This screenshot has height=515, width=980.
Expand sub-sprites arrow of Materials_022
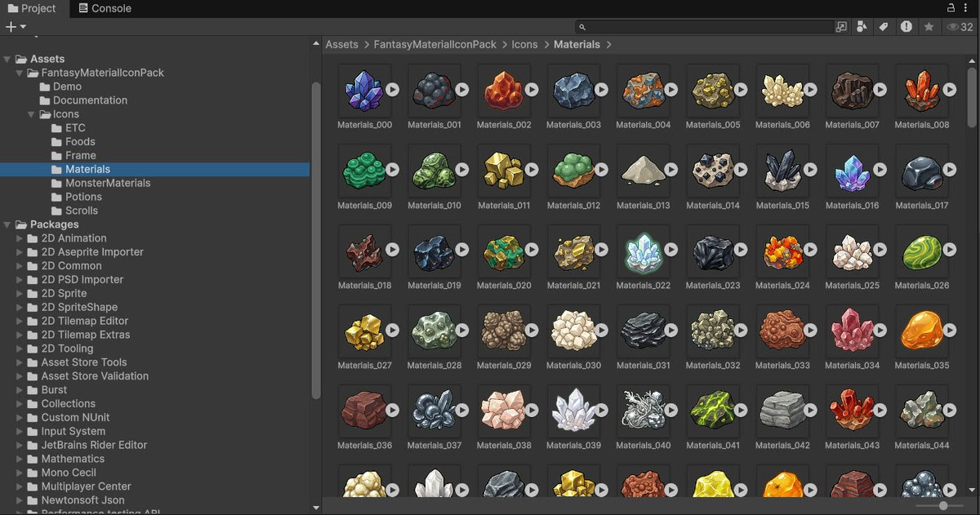671,250
